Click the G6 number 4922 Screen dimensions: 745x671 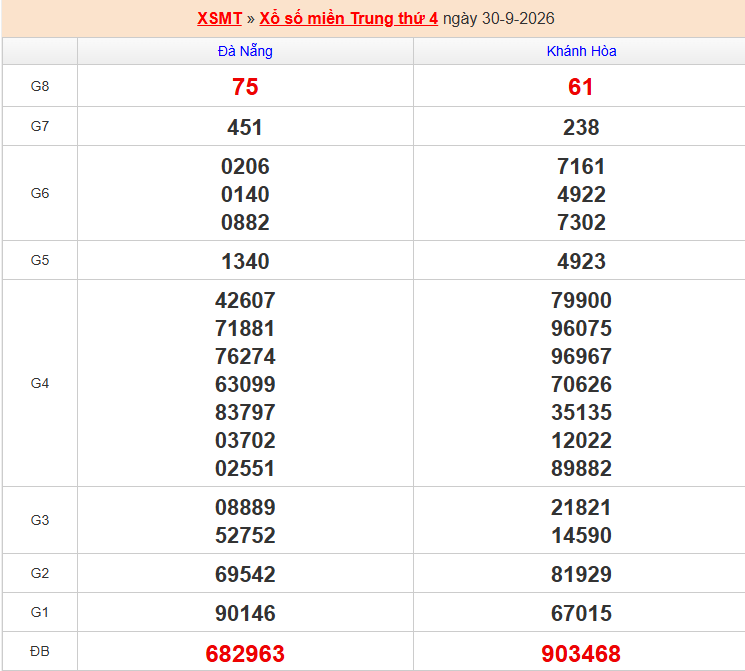pos(581,194)
